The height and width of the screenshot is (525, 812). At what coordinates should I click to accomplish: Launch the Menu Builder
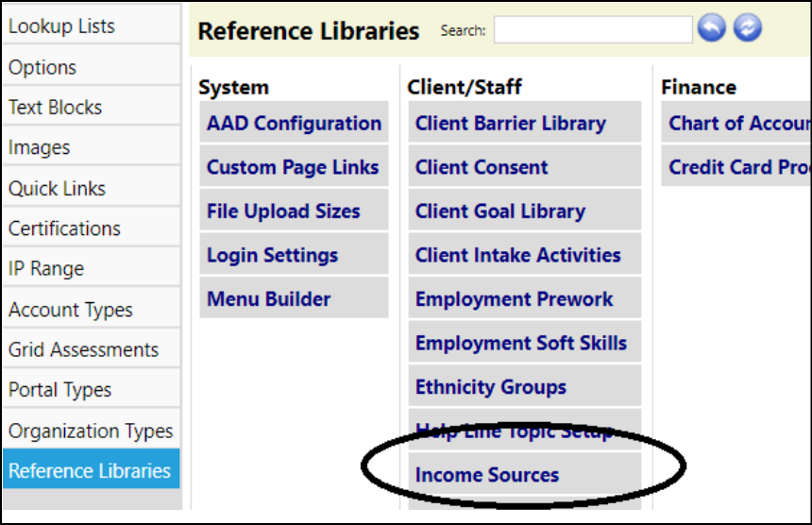pyautogui.click(x=295, y=298)
